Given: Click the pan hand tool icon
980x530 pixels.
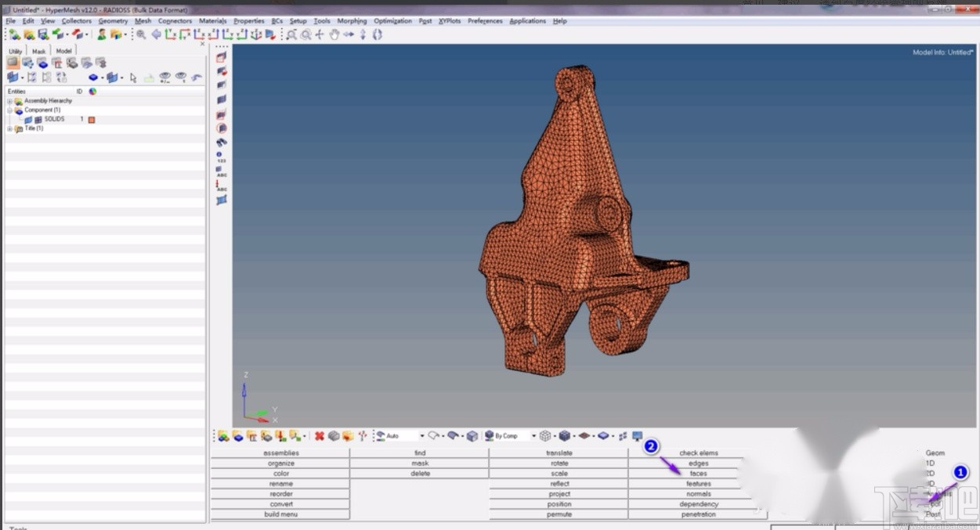Looking at the screenshot, I should tap(335, 34).
